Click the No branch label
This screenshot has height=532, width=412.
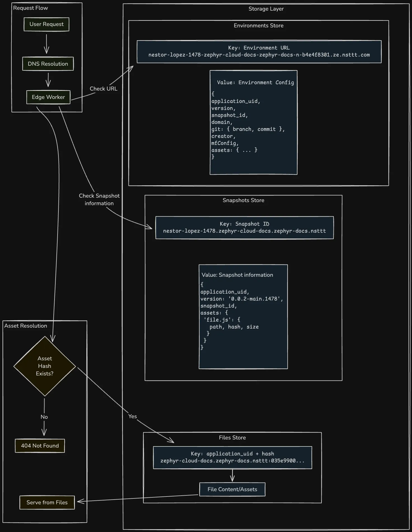44,417
